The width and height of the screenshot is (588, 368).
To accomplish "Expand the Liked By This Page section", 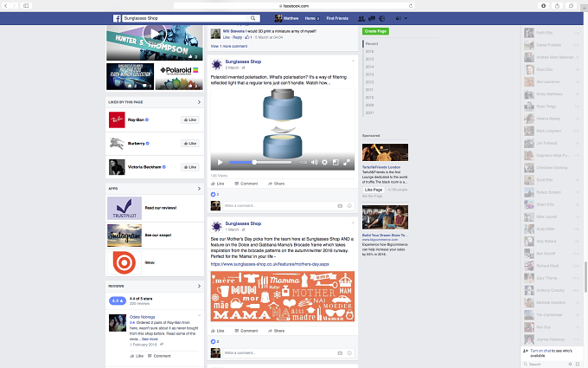I will [x=199, y=102].
